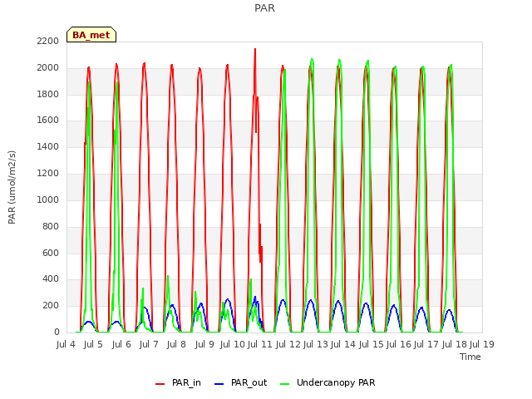532x399 pixels.
Task: Click the 1600 y-axis tick label
Action: coord(48,120)
